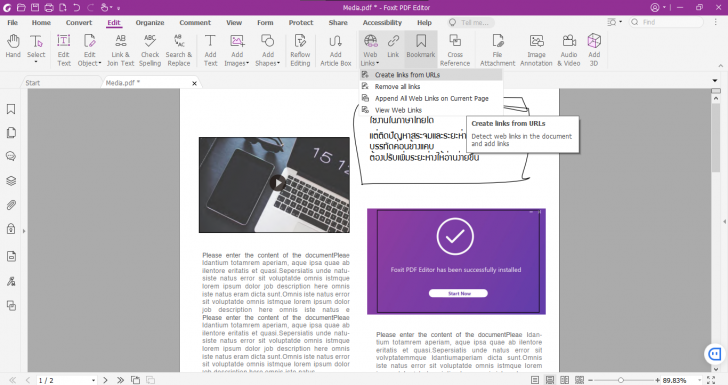Click zoom in plus button
Screen dimensions: 728x385
coord(657,380)
